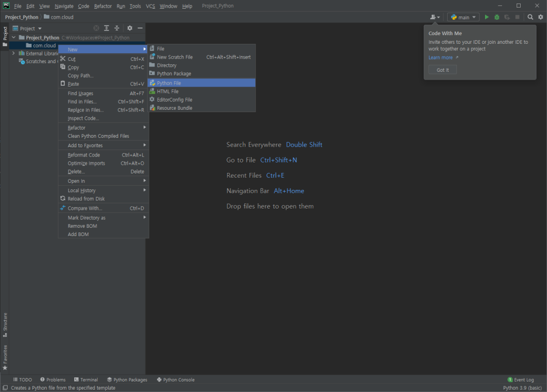Choose Directory in New submenu

point(202,65)
